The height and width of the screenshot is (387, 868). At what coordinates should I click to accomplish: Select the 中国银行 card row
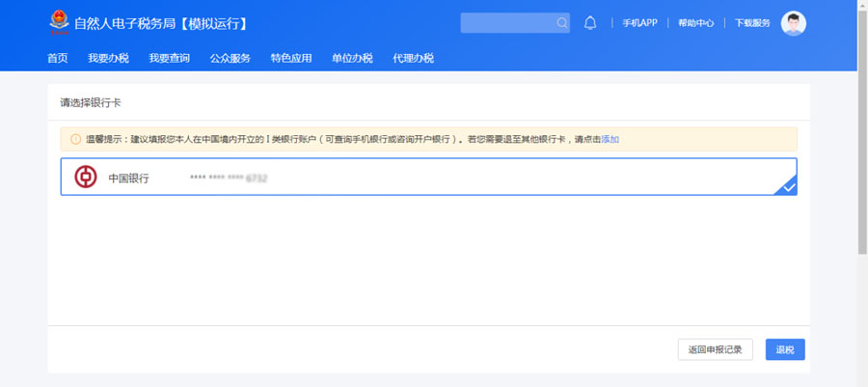pos(428,178)
